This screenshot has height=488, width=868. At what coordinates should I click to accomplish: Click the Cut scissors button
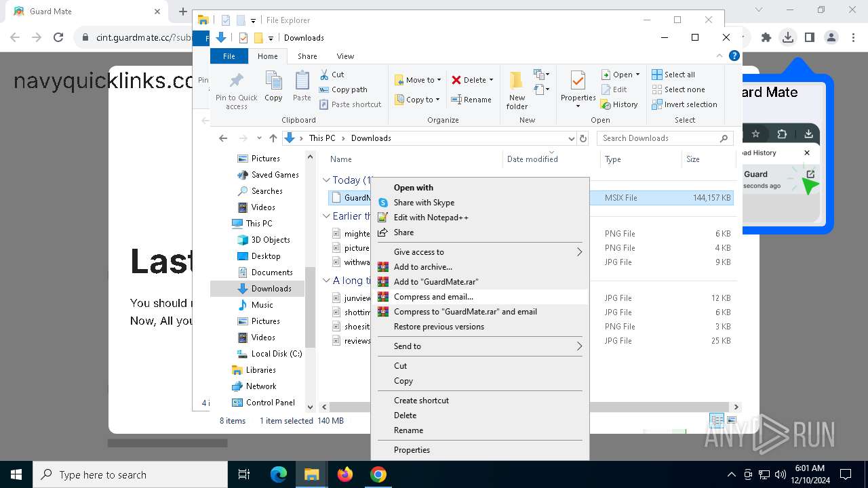coord(332,75)
